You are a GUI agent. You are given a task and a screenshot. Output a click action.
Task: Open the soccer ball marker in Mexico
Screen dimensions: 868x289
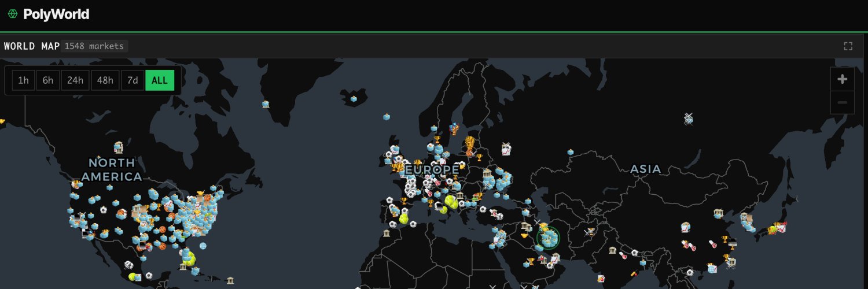click(149, 275)
